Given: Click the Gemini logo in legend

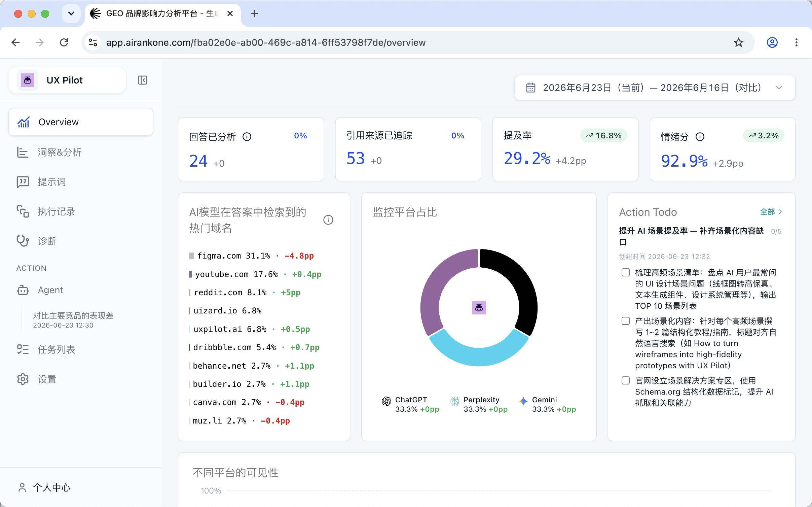Looking at the screenshot, I should pyautogui.click(x=523, y=401).
